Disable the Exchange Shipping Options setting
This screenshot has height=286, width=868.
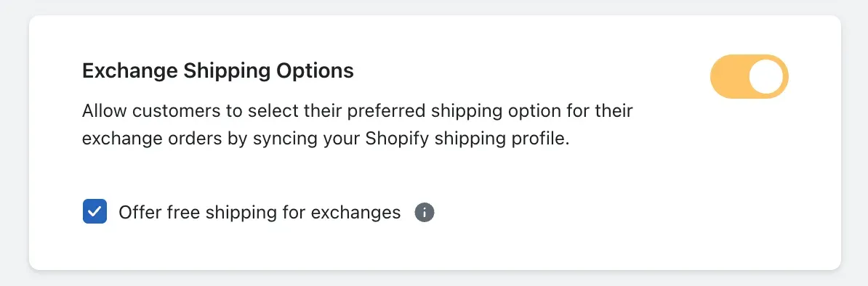[749, 76]
